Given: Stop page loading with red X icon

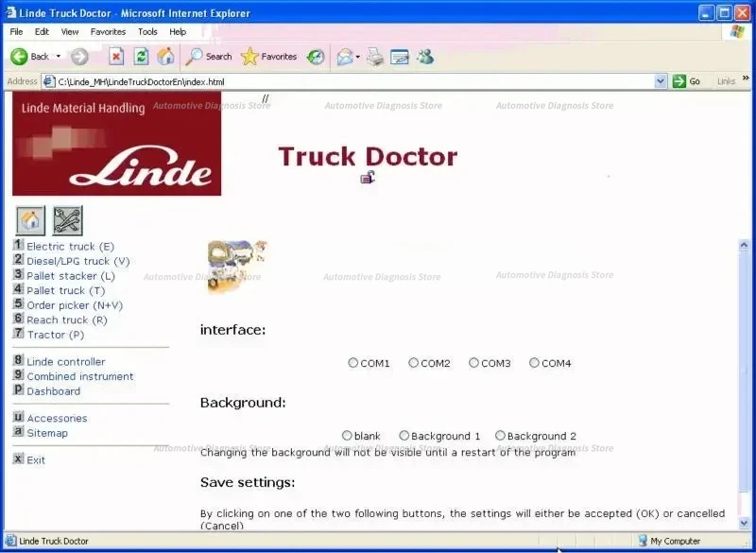Looking at the screenshot, I should click(115, 57).
